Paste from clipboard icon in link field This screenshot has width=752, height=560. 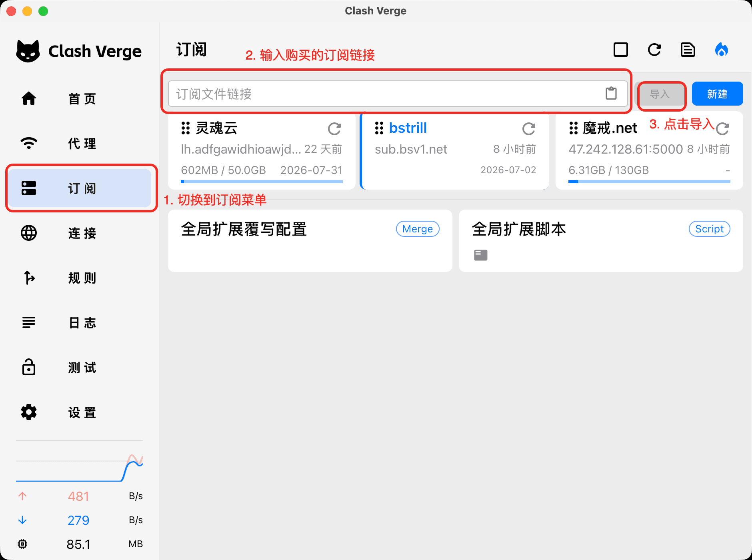[x=611, y=94]
